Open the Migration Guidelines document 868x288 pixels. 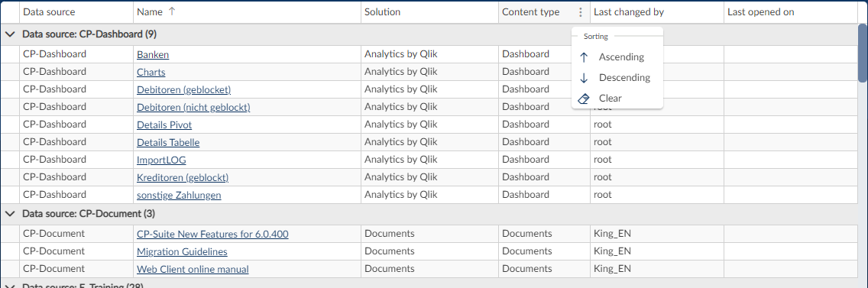pyautogui.click(x=182, y=251)
